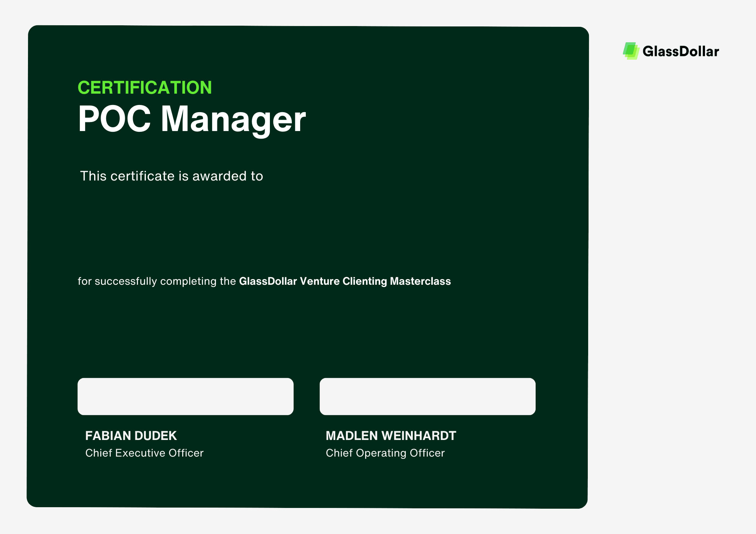The height and width of the screenshot is (534, 756).
Task: Click the signature box above Madlen Weinhardt
Action: 428,397
